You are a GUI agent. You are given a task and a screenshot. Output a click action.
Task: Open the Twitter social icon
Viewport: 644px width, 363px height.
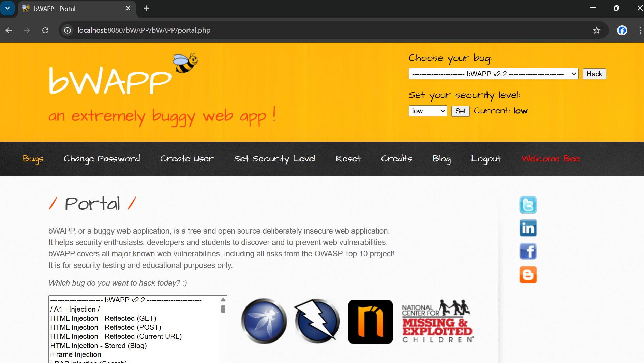click(528, 205)
